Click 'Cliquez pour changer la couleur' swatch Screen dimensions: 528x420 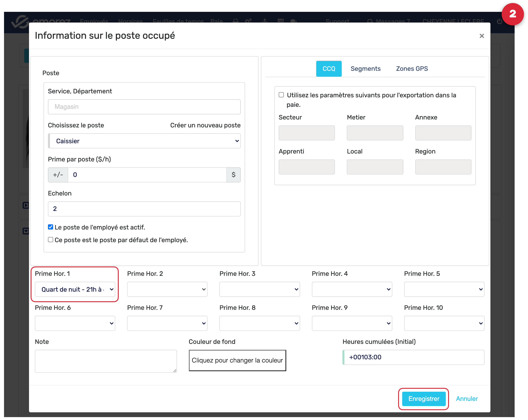click(237, 360)
